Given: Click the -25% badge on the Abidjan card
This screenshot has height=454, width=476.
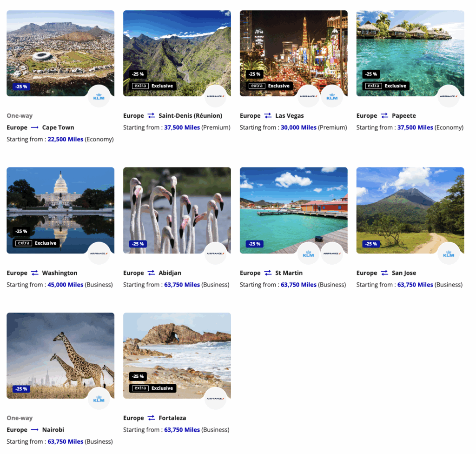Looking at the screenshot, I should point(137,244).
